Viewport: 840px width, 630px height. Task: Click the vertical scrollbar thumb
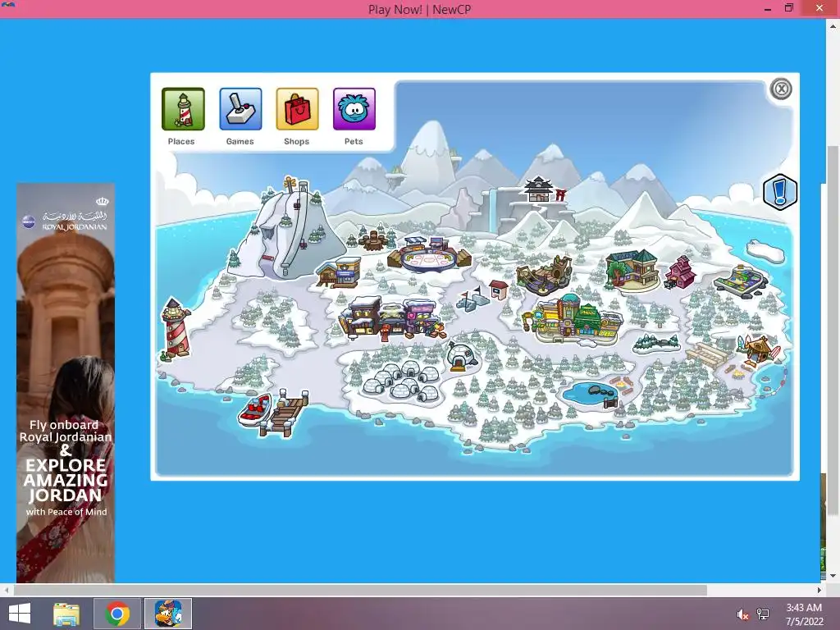[833, 331]
